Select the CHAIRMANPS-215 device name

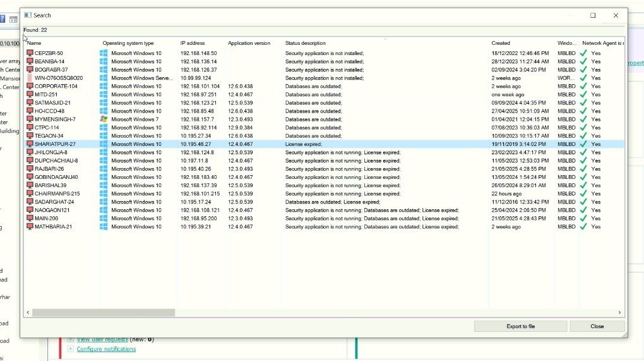coord(57,193)
